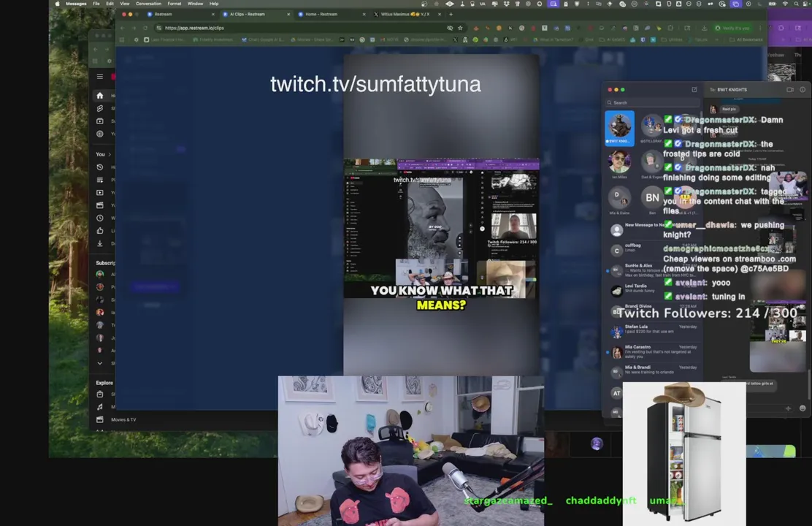The image size is (812, 526).
Task: Compose a new message in Messages
Action: 694,90
